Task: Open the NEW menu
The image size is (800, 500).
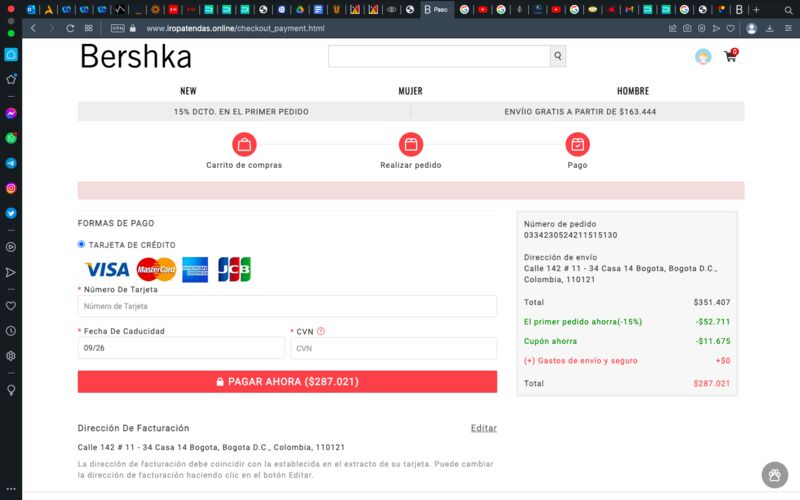Action: [188, 91]
